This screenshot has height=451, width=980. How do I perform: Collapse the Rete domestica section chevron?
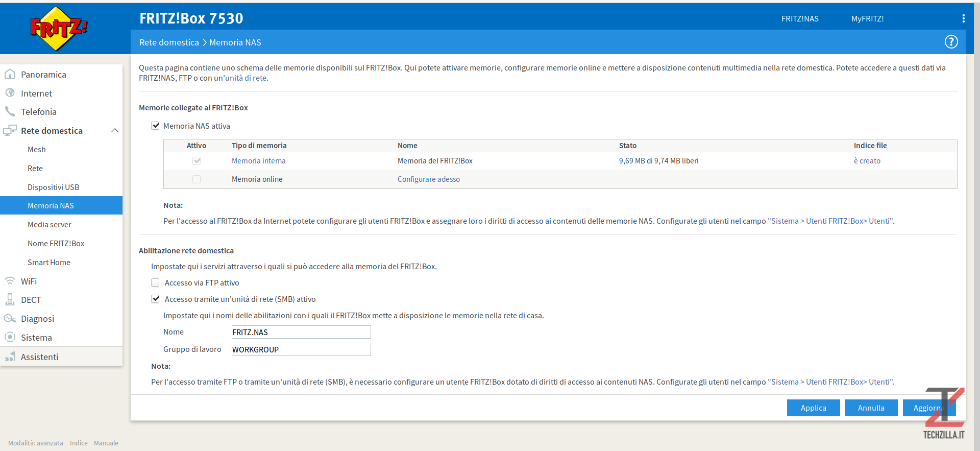[x=115, y=130]
